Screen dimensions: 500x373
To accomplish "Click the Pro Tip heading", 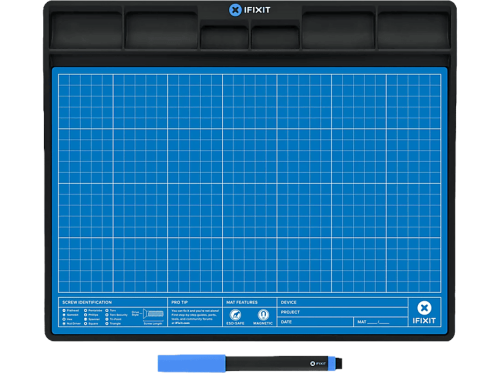I will click(180, 302).
